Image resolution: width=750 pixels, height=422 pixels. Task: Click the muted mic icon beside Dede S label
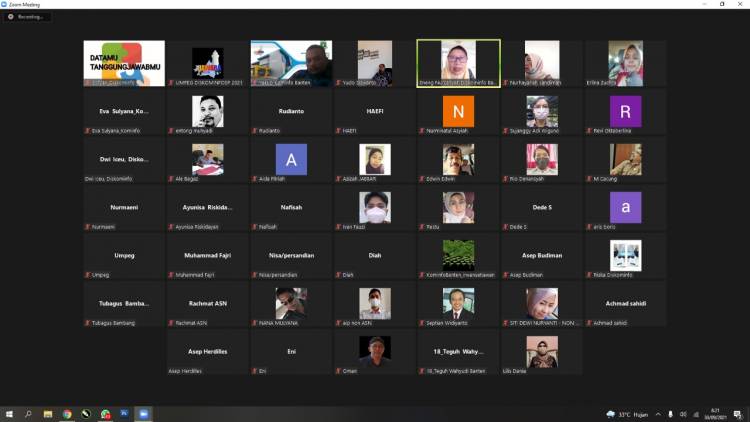(506, 227)
